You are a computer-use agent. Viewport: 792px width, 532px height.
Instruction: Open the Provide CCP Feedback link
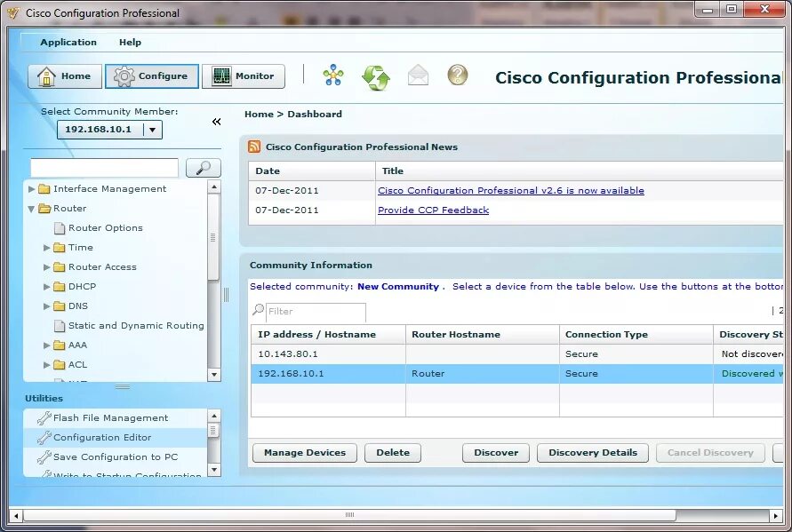click(x=434, y=210)
